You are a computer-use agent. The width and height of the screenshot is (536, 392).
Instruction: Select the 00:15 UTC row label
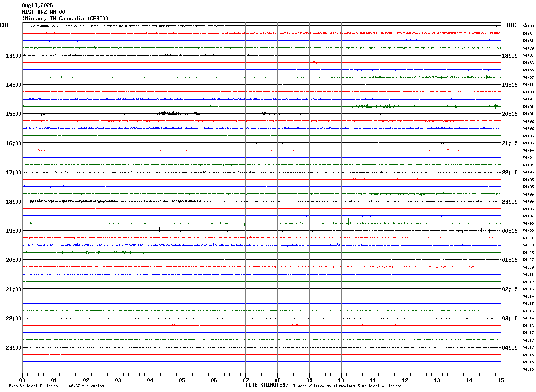509,231
